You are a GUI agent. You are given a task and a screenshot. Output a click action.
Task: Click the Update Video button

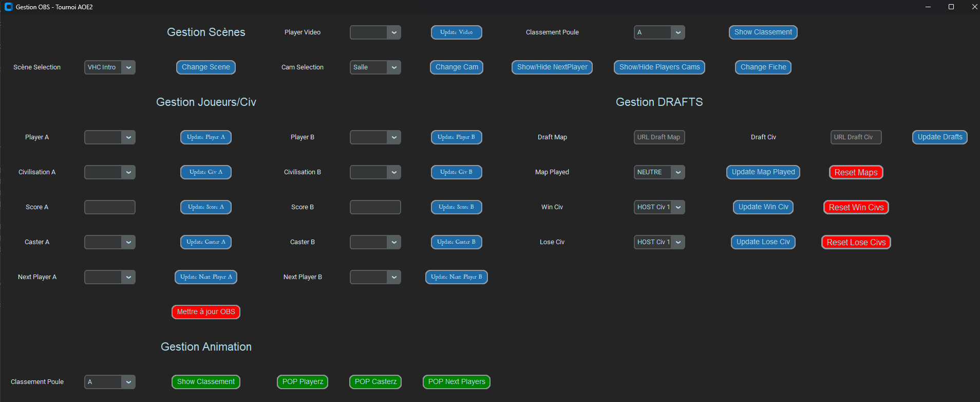click(457, 32)
